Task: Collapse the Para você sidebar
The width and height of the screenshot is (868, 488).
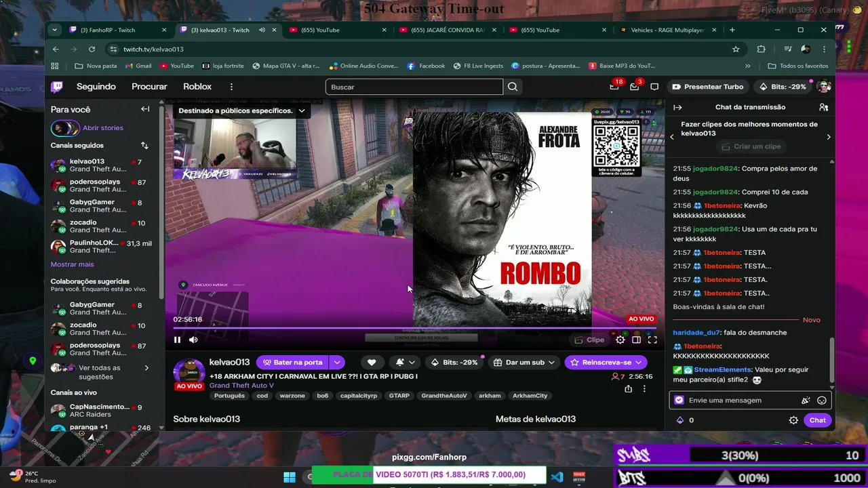Action: (145, 109)
